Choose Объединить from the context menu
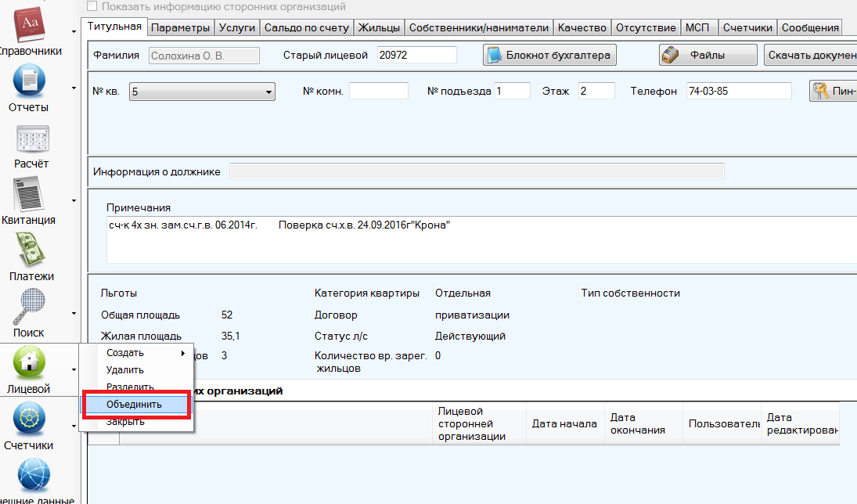This screenshot has height=504, width=857. (x=135, y=405)
